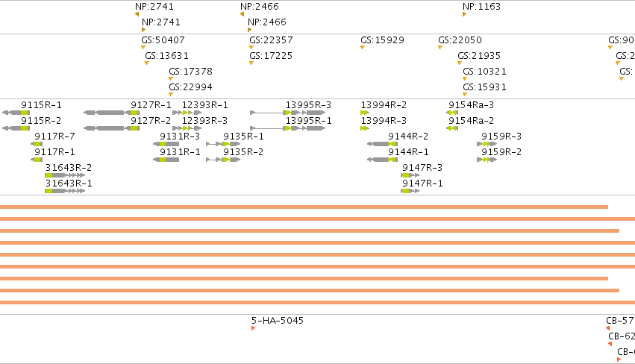The image size is (635, 364).
Task: Select the 9159R-3 transcript glyph
Action: click(487, 144)
